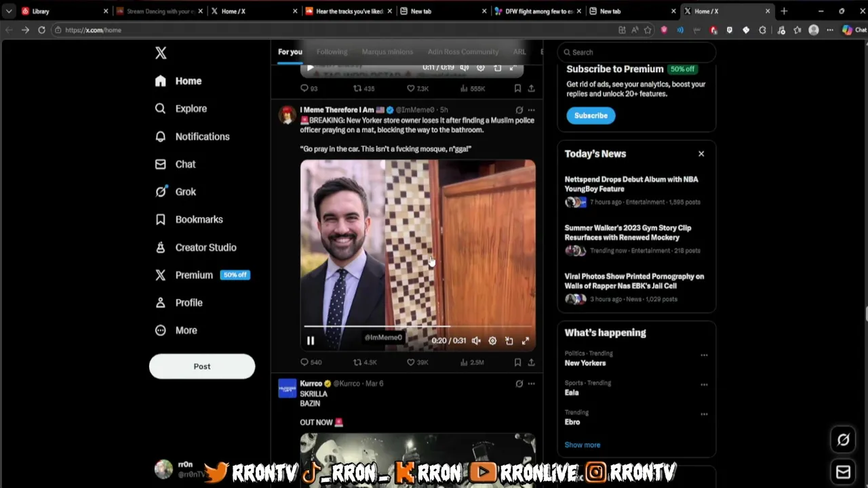Screen dimensions: 868x488
Task: Open Profile in the sidebar
Action: (x=179, y=303)
